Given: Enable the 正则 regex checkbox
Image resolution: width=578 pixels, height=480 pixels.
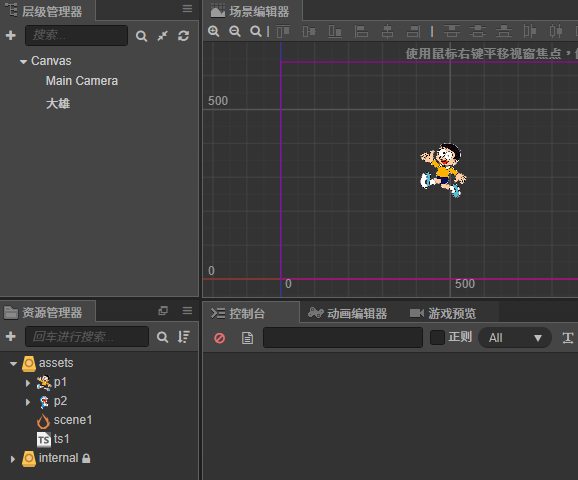Looking at the screenshot, I should tap(437, 337).
